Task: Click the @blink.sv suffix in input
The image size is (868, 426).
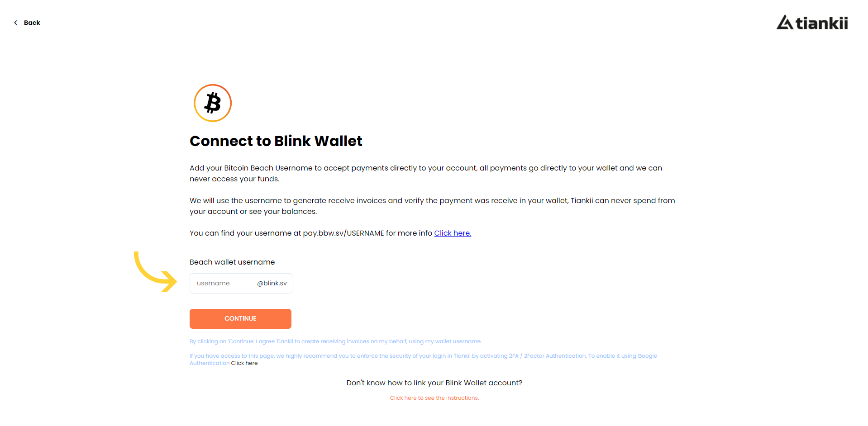Action: 272,283
